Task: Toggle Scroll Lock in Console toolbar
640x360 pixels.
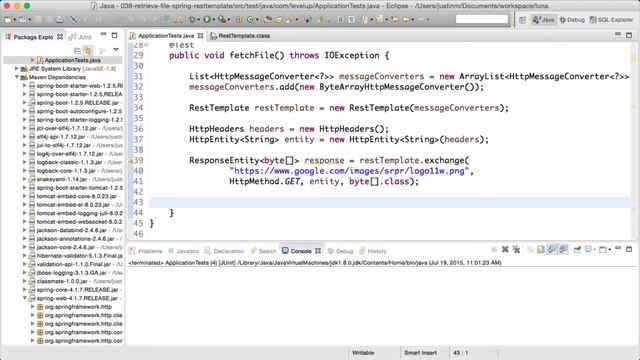Action: pos(541,249)
